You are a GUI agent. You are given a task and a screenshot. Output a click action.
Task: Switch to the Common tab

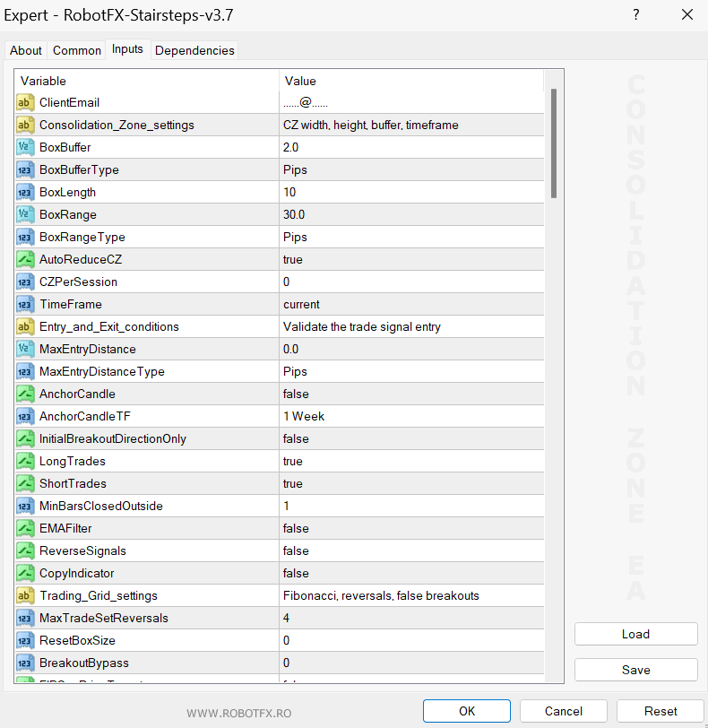(x=76, y=50)
